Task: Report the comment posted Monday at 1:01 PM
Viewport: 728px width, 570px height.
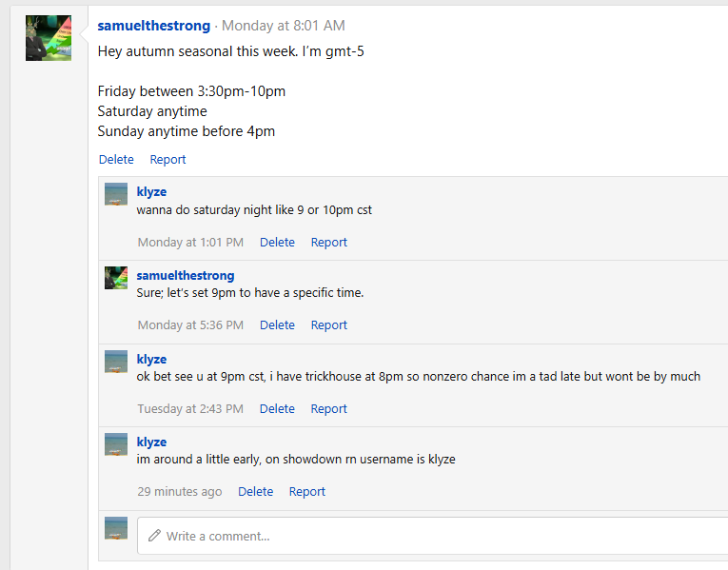Action: point(328,243)
